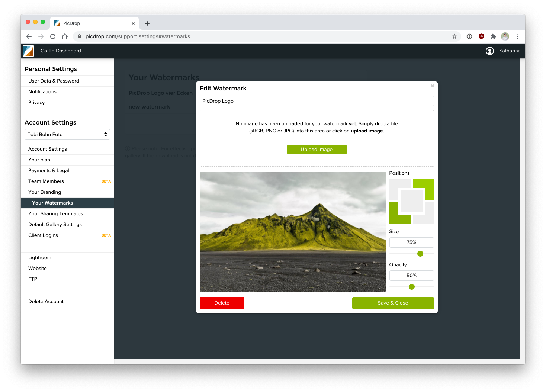This screenshot has height=392, width=546.
Task: Open Your Branding page
Action: pos(67,192)
